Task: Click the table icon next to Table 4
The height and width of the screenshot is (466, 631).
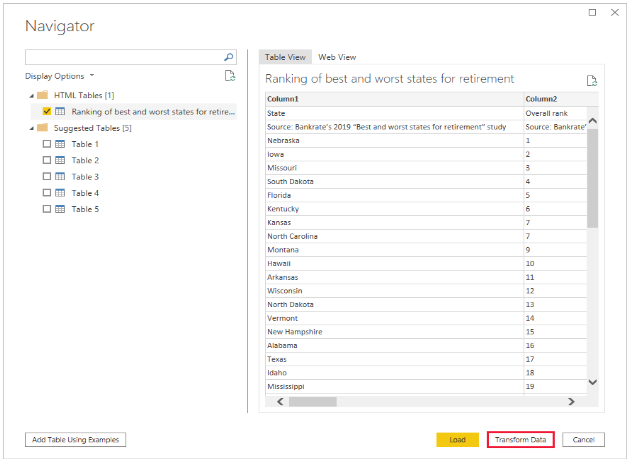Action: click(x=60, y=193)
